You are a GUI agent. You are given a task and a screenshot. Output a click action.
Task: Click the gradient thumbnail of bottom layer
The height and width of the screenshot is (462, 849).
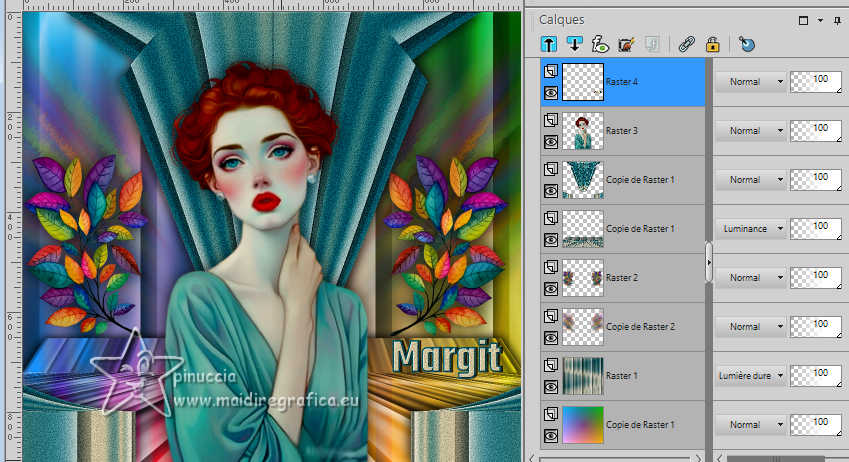coord(583,425)
